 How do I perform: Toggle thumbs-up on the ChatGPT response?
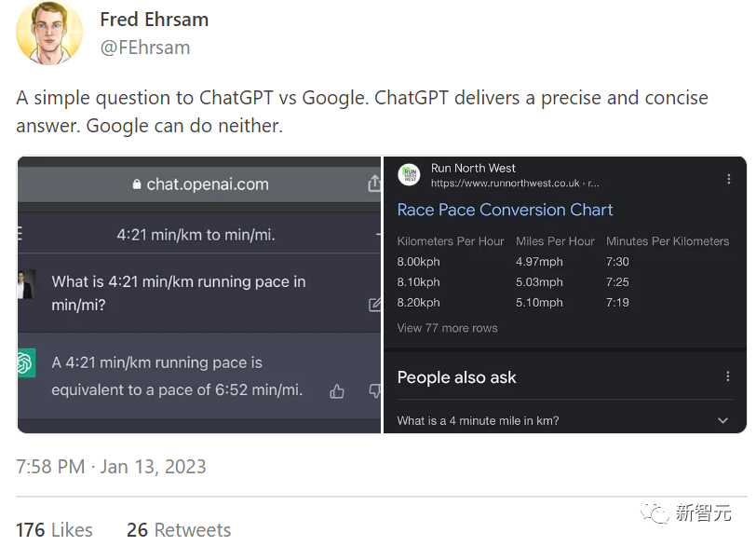[336, 393]
